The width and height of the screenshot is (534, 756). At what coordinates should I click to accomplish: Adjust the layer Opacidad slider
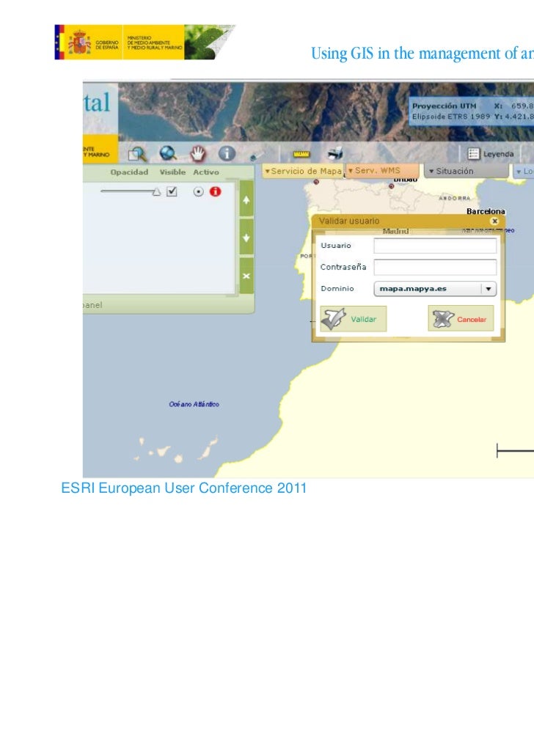pyautogui.click(x=131, y=191)
